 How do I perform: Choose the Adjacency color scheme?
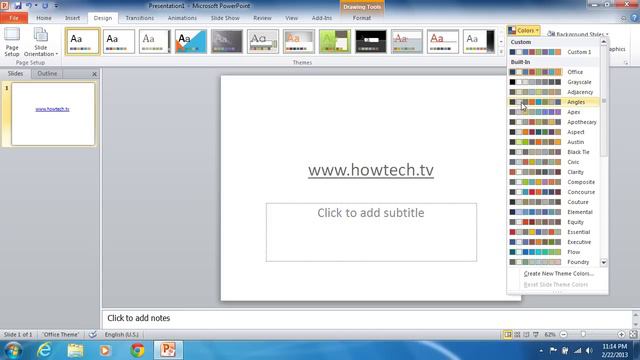[x=553, y=92]
